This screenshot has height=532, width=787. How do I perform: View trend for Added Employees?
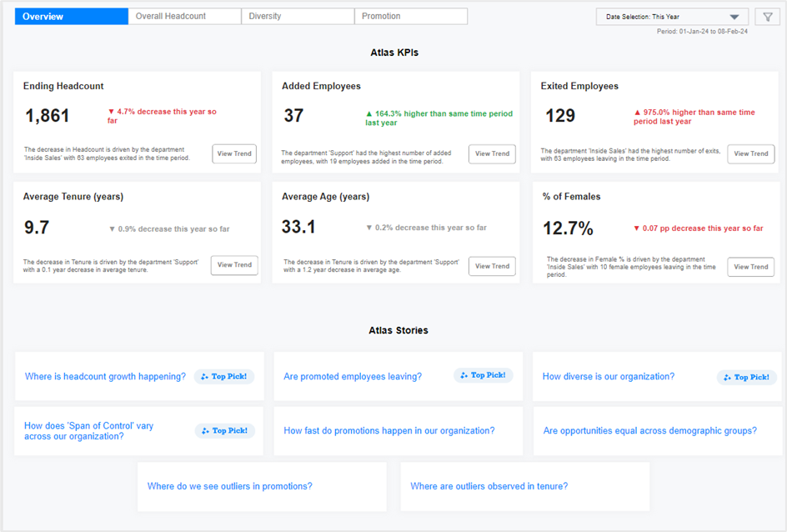tap(492, 153)
